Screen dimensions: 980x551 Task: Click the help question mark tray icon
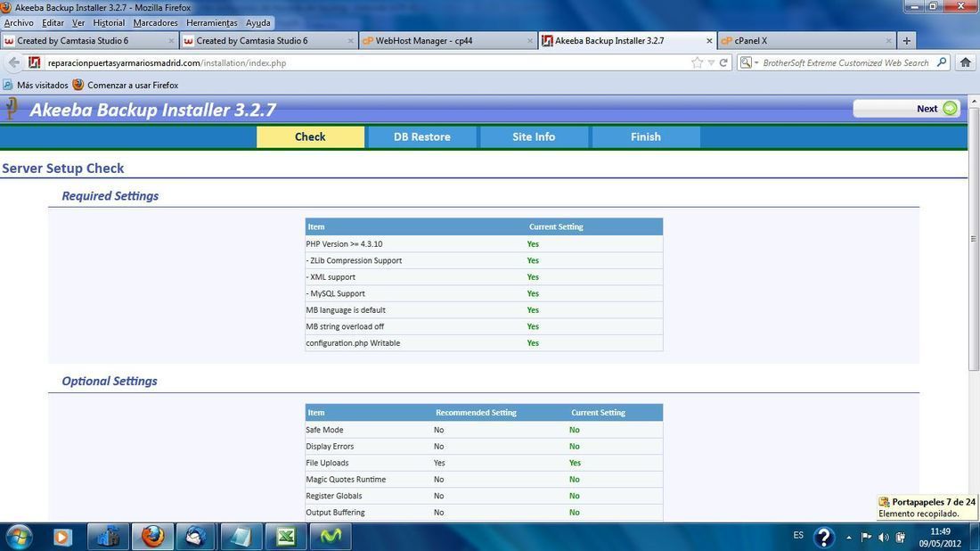(x=824, y=538)
